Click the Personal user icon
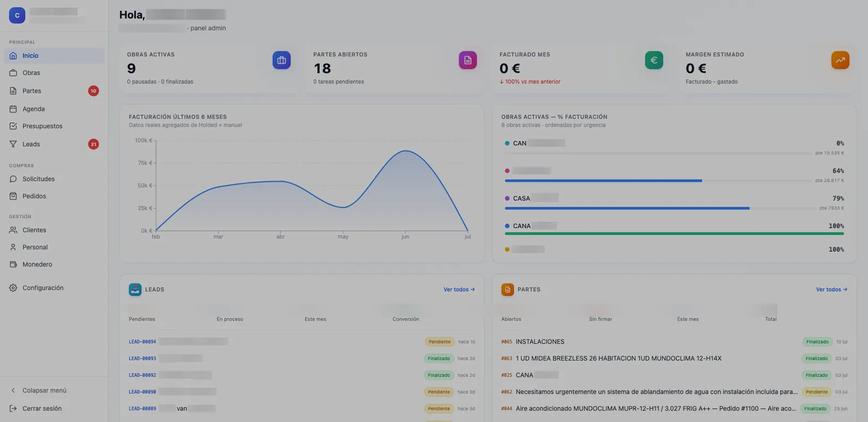Screen dimensions: 868x422 (x=13, y=247)
